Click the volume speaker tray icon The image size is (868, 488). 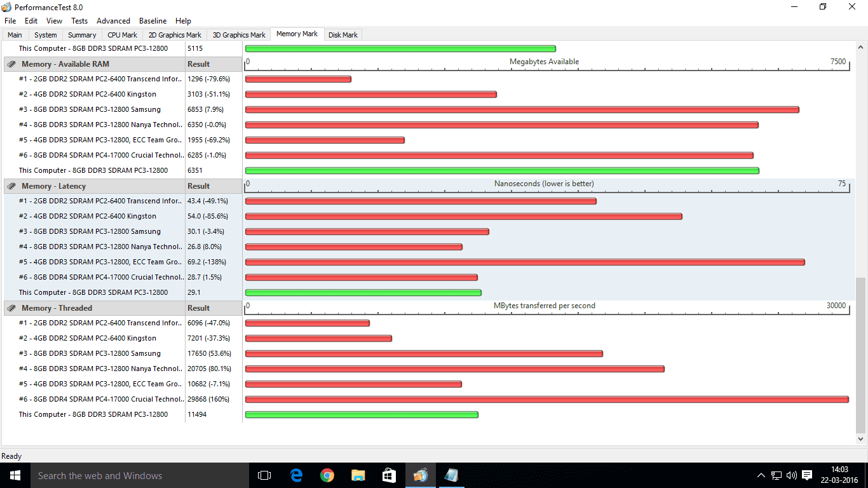click(792, 475)
